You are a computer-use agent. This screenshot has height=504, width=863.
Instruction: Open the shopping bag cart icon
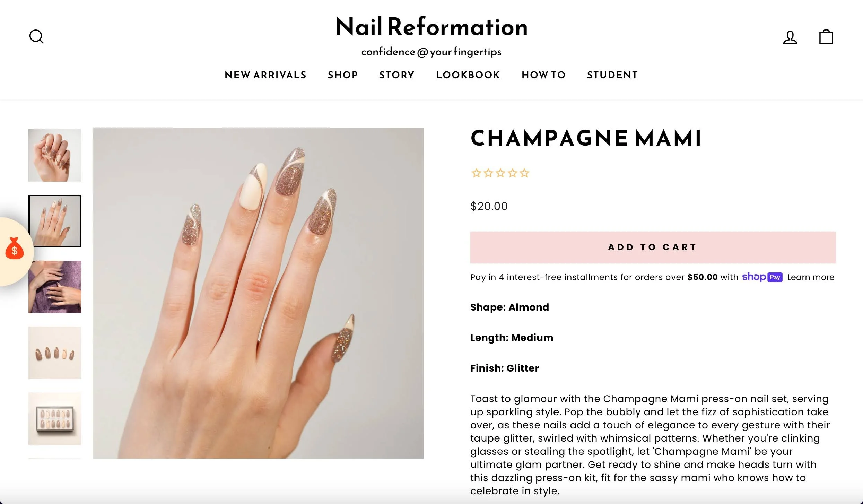pyautogui.click(x=826, y=37)
